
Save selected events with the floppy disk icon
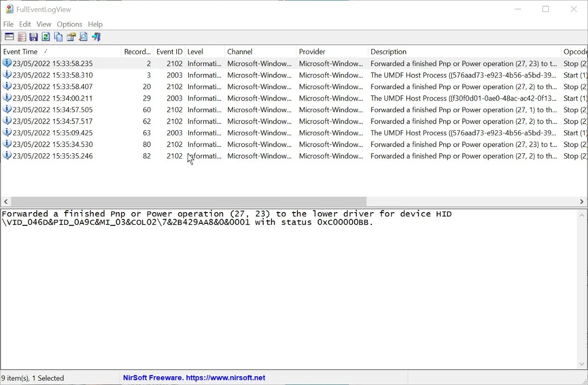(33, 36)
